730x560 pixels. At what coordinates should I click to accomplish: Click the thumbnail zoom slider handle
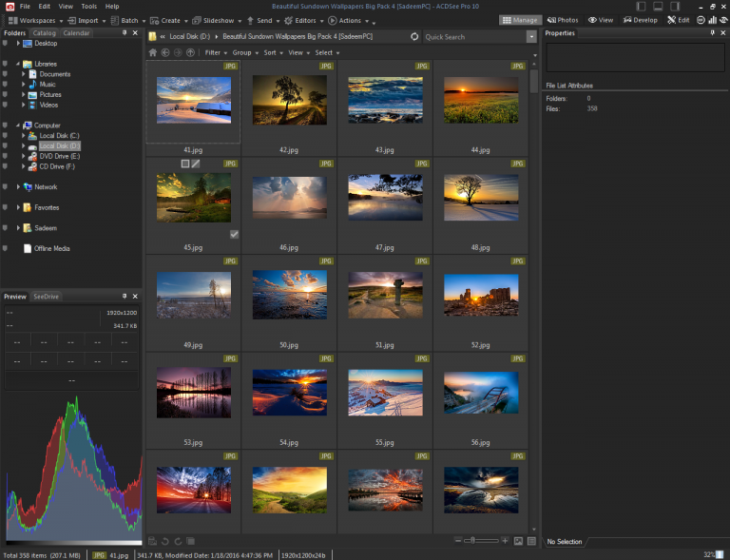(472, 540)
